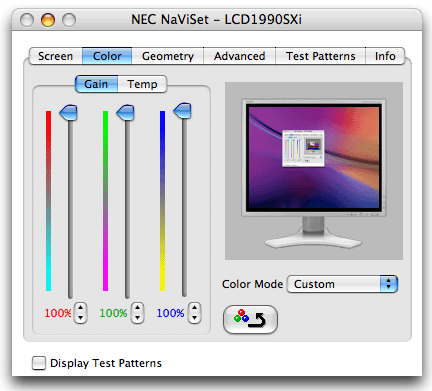Click the green gain slider handle

pyautogui.click(x=126, y=112)
